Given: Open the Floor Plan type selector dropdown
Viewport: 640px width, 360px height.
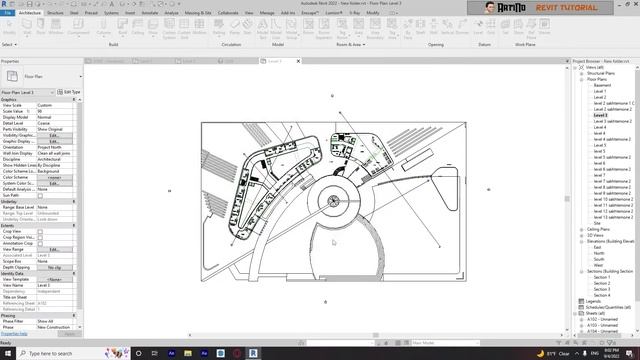Looking at the screenshot, I should (80, 76).
